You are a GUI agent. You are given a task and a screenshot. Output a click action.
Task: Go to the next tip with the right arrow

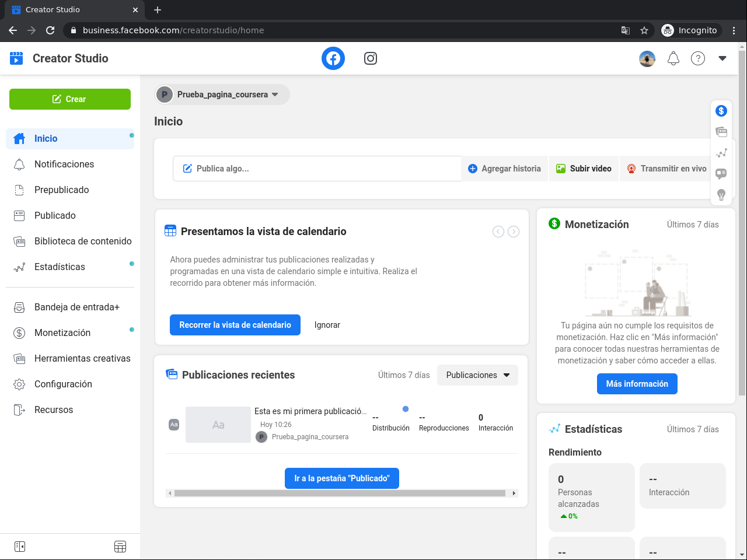coord(514,232)
